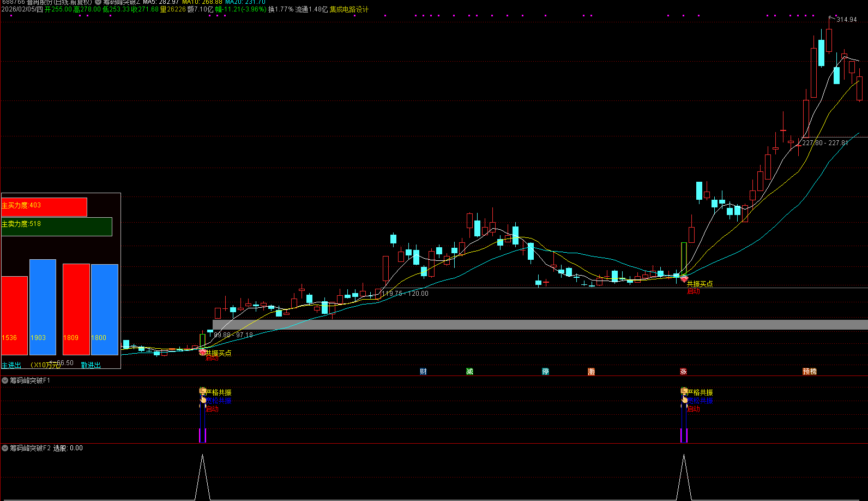Click the 119.75 - 120.00 gap label
The width and height of the screenshot is (868, 501).
(405, 294)
